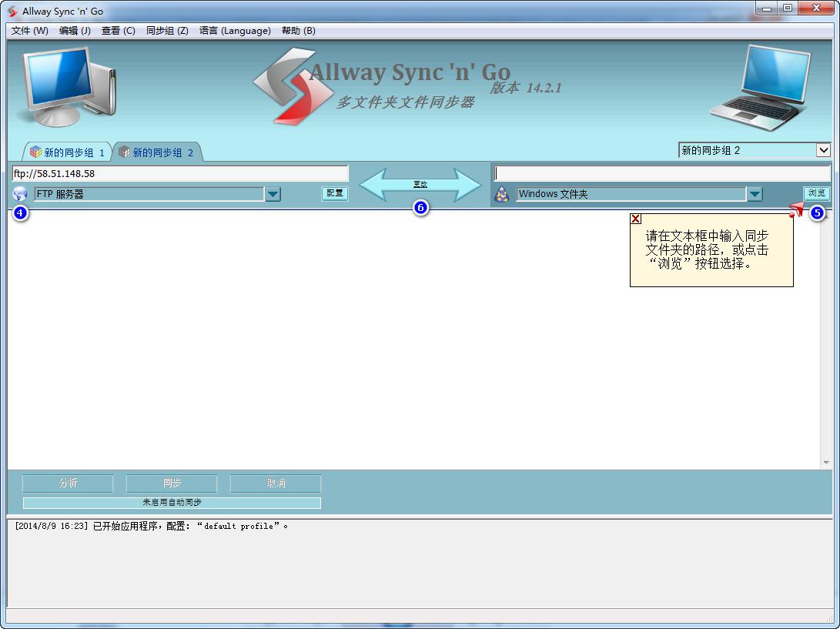This screenshot has height=629, width=840.
Task: Click the scrollbar down arrow of file list
Action: click(825, 463)
